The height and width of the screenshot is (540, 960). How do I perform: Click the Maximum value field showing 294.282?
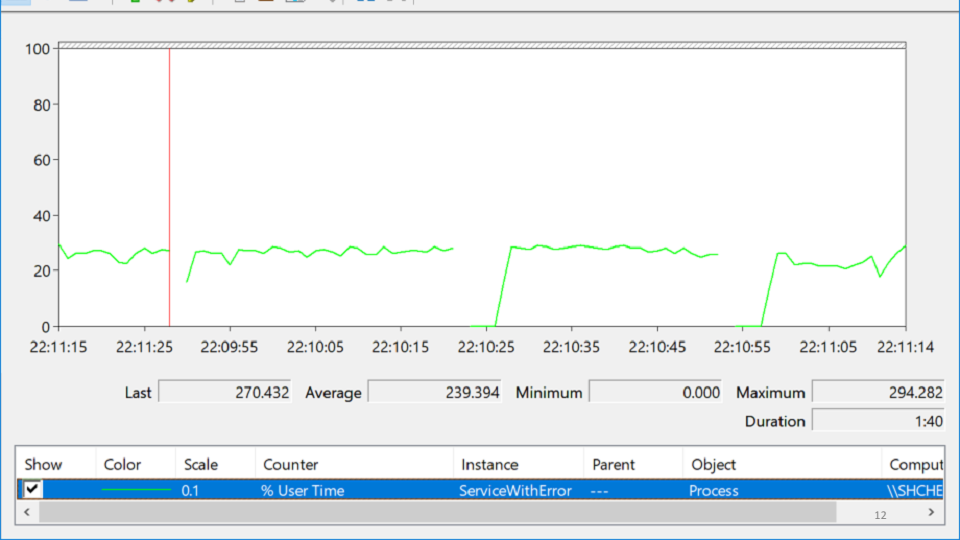[x=879, y=392]
